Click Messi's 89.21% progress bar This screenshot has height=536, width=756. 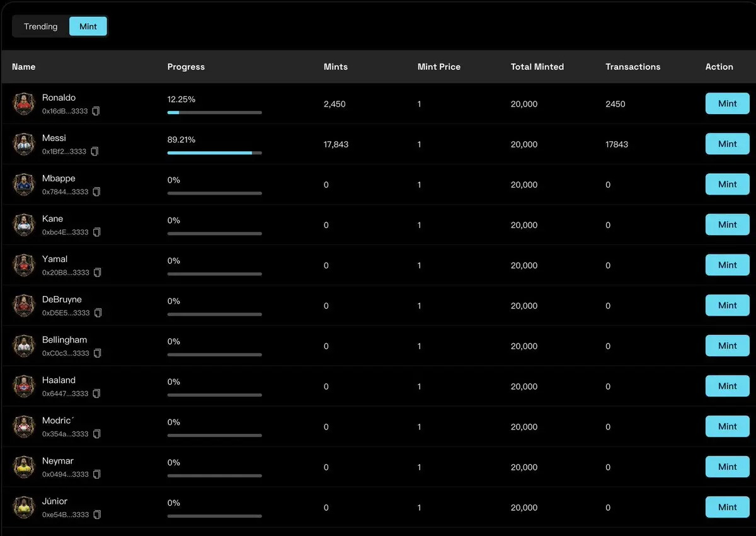(x=215, y=153)
